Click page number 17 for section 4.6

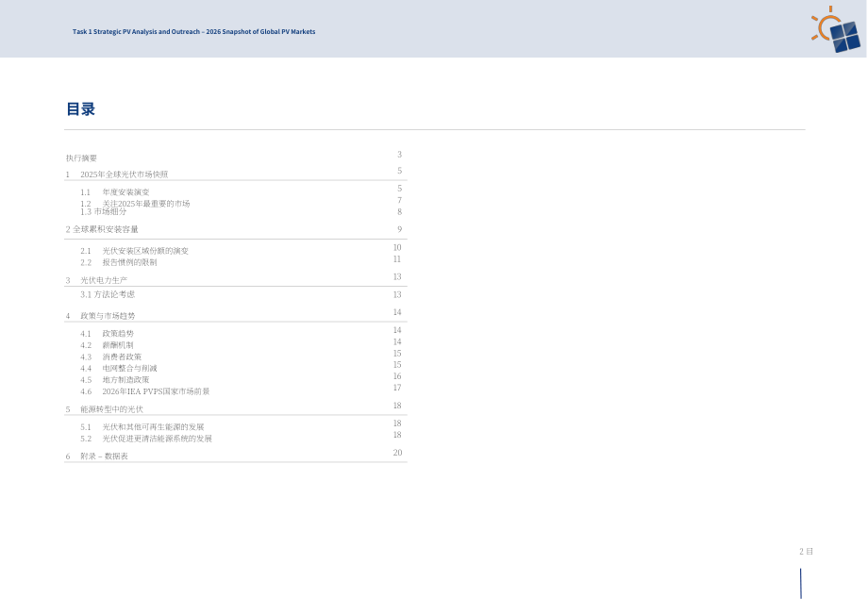[x=397, y=388]
